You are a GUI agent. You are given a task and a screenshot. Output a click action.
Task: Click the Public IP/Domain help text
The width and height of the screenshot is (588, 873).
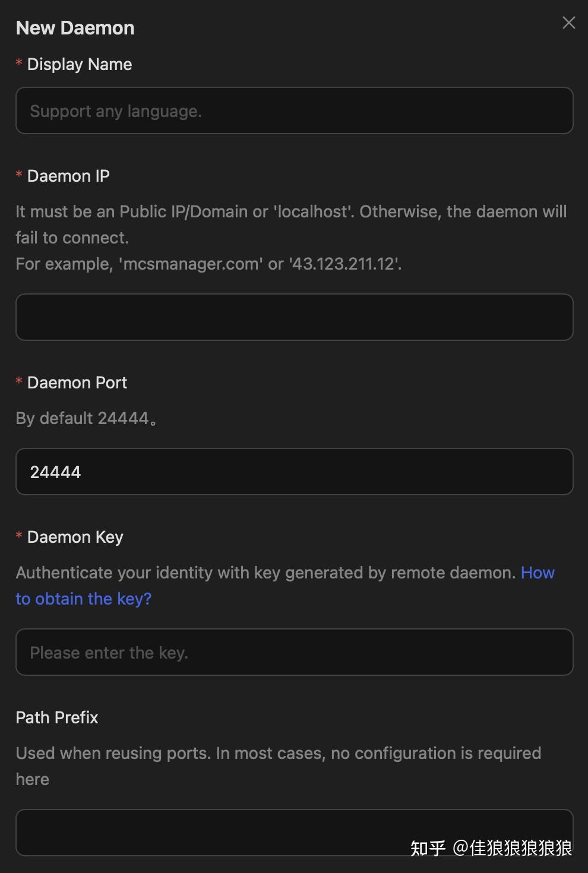click(x=291, y=212)
